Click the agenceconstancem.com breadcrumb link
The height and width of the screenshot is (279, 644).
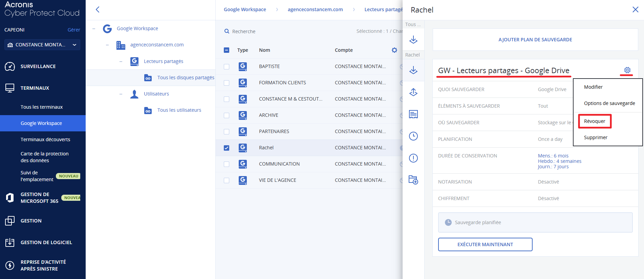click(315, 9)
